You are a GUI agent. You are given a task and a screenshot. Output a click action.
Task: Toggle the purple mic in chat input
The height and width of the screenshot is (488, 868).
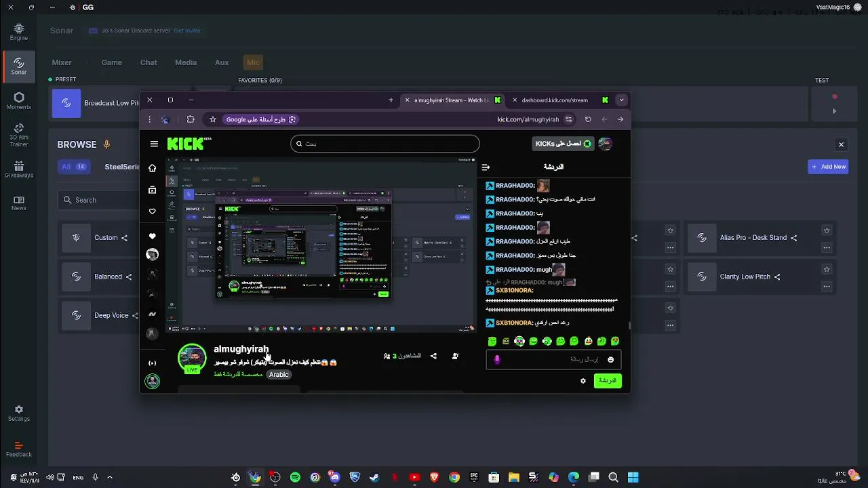point(497,360)
